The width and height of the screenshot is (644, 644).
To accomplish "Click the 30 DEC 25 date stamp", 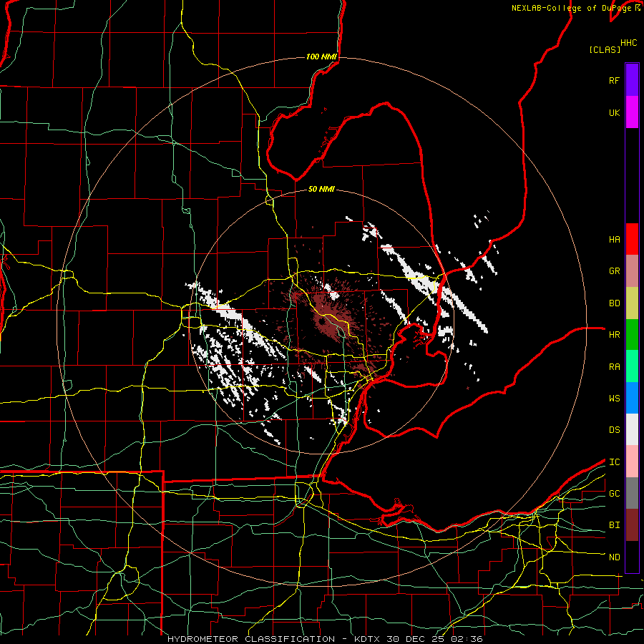I will click(x=416, y=639).
